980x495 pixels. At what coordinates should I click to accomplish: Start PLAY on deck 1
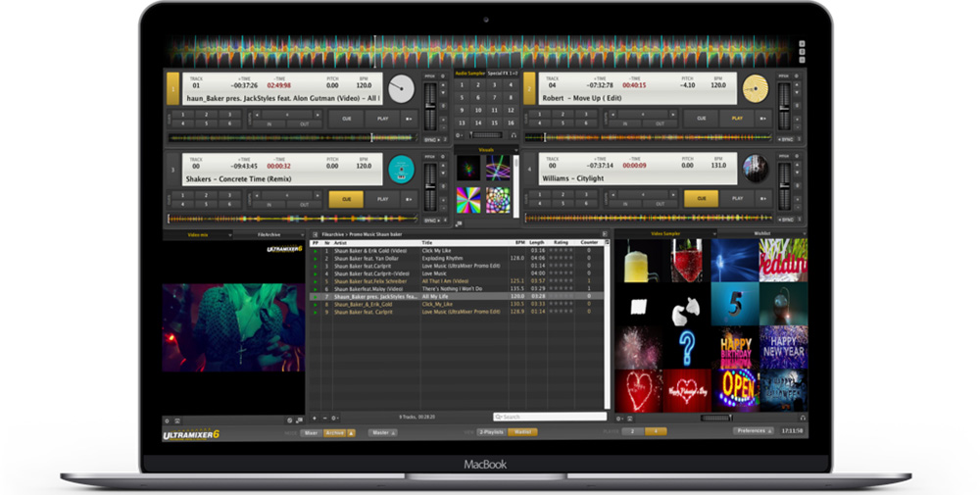tap(382, 119)
